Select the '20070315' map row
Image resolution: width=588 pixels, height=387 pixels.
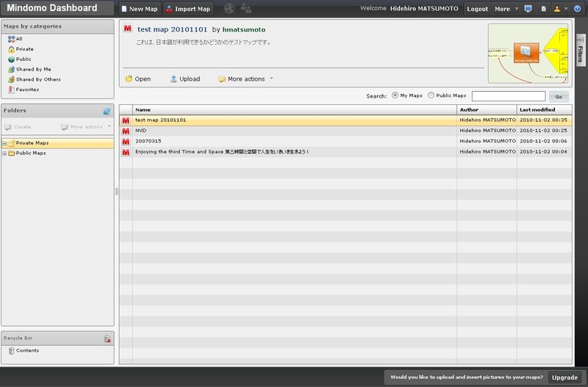[x=345, y=141]
